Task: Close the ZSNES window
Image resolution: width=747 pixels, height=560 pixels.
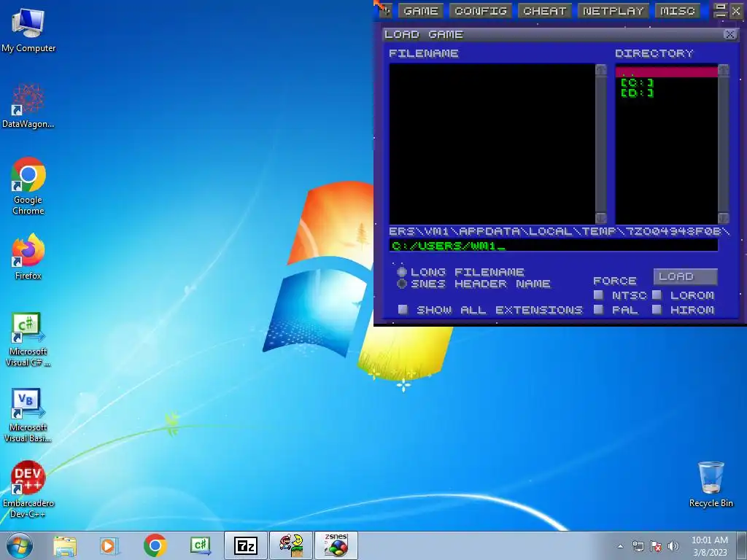Action: click(737, 11)
